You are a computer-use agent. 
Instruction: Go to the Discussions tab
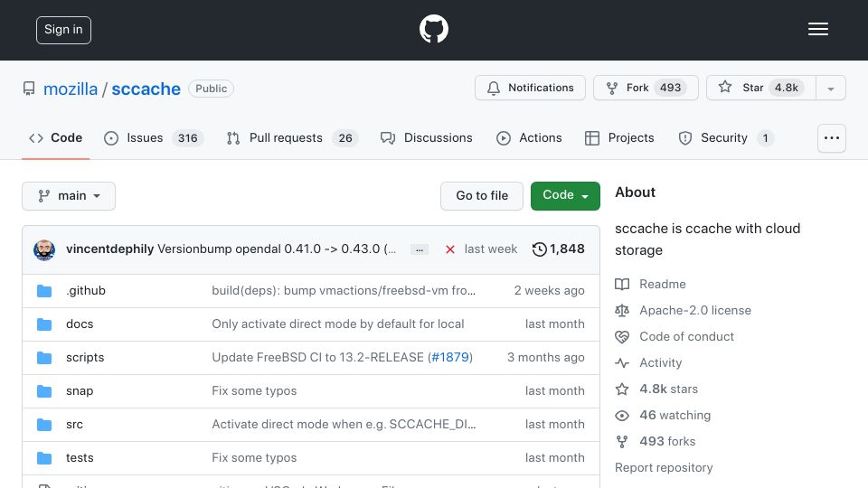426,137
